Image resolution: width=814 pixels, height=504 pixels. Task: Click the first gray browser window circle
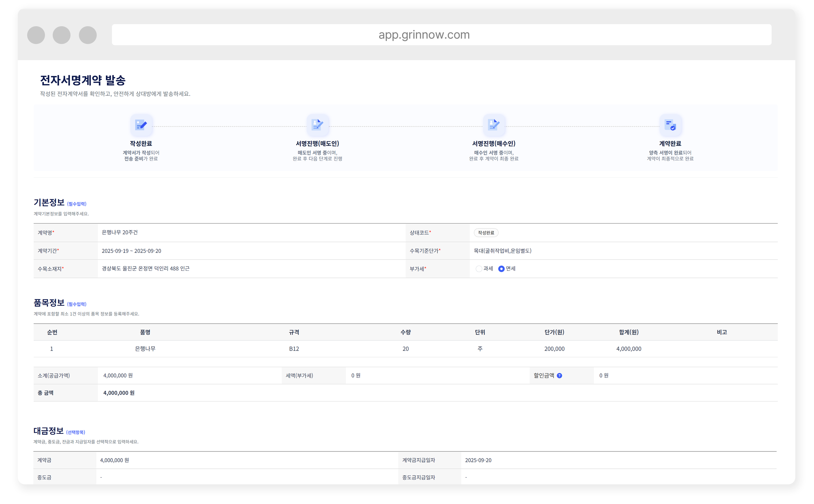coord(36,35)
